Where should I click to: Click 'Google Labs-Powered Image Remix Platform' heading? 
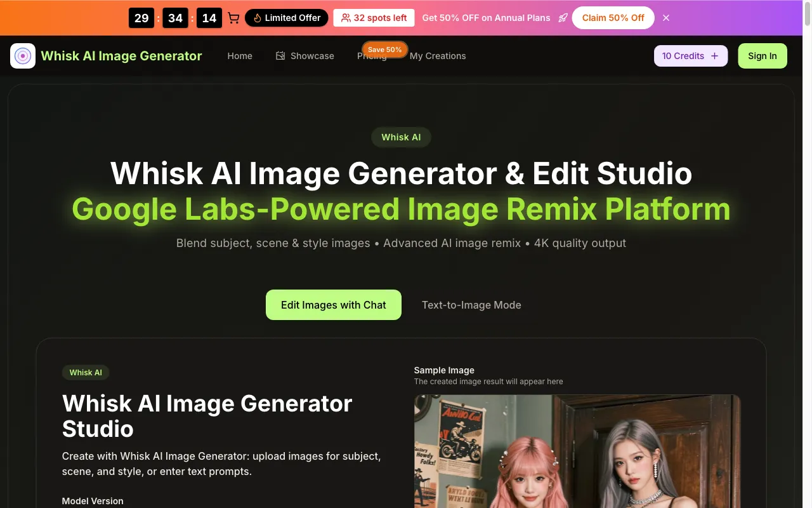click(x=401, y=209)
